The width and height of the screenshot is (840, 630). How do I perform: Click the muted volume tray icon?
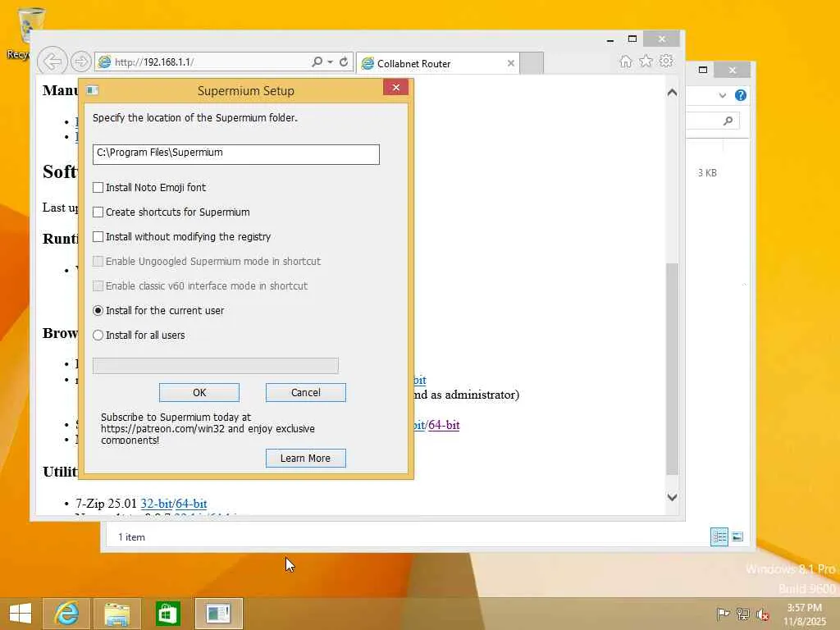coord(762,614)
